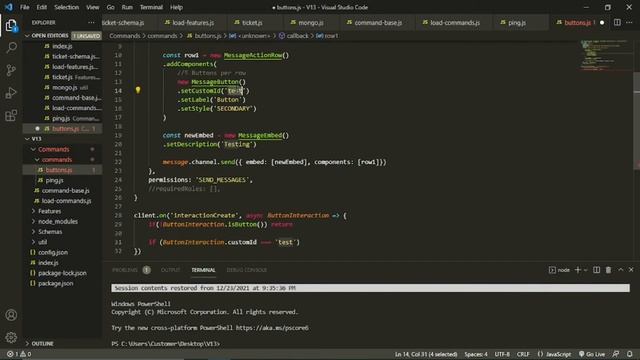Click errors and warnings status indicator
The height and width of the screenshot is (360, 640).
[19, 354]
